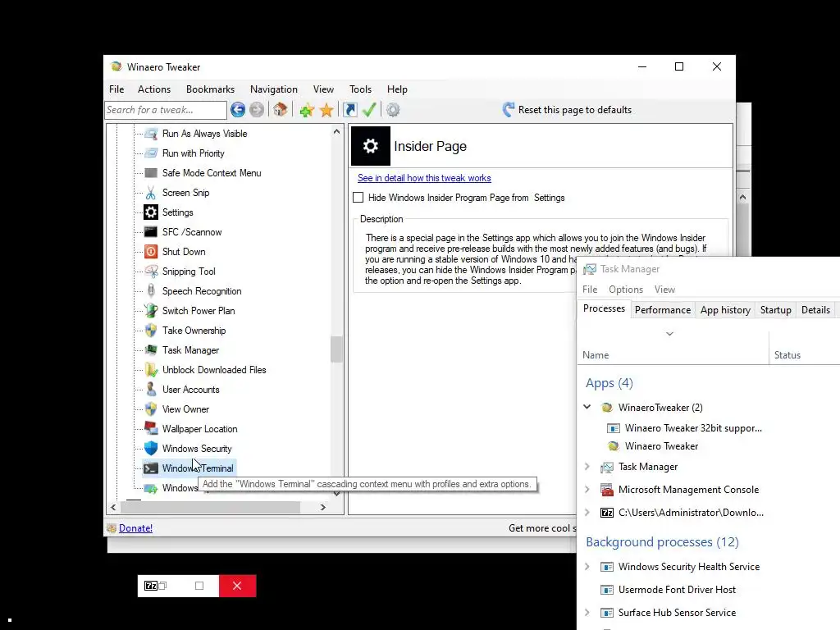Toggle Hide Windows Insider Program Page checkbox

tap(358, 198)
